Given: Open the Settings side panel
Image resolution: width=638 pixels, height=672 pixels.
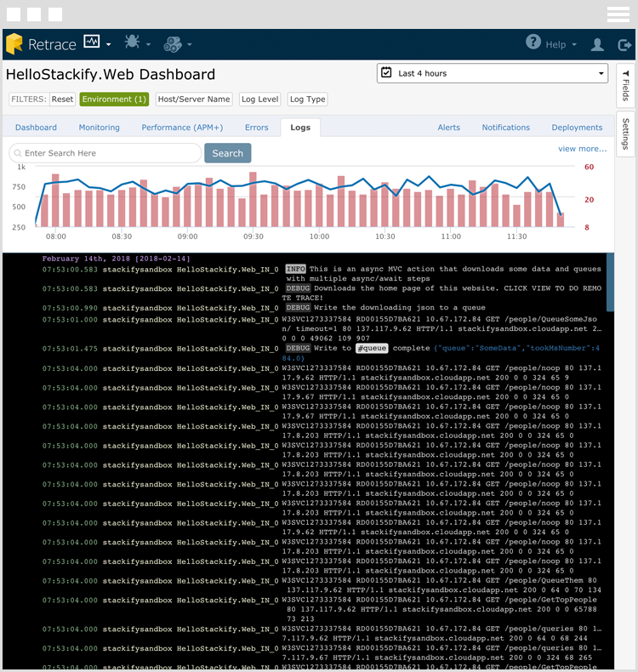Looking at the screenshot, I should pyautogui.click(x=625, y=134).
